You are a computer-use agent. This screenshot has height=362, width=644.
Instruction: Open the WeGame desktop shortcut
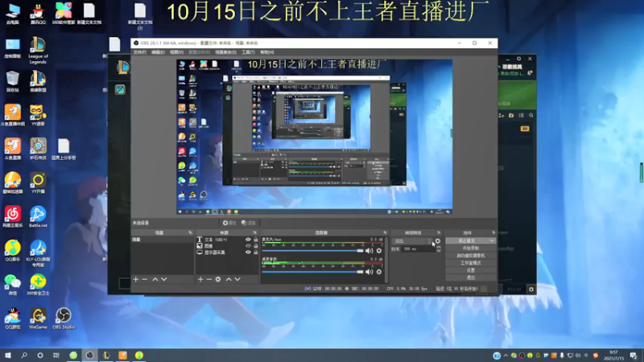[x=38, y=319]
